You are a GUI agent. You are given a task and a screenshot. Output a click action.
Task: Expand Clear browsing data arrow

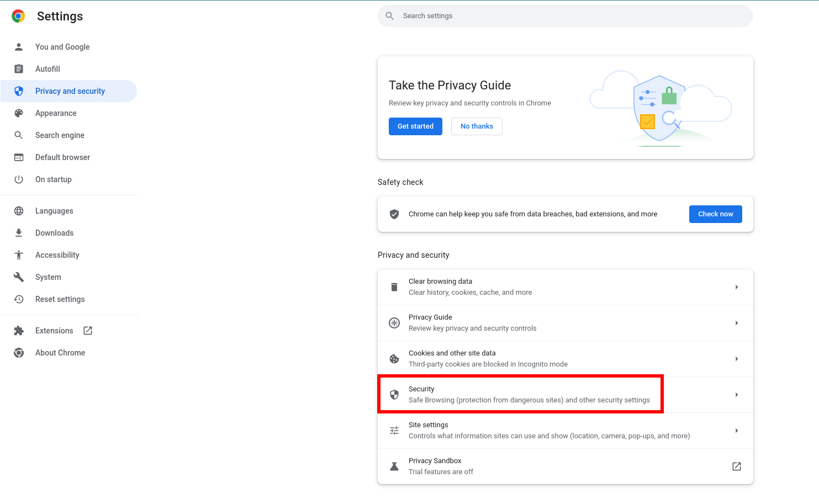tap(737, 287)
